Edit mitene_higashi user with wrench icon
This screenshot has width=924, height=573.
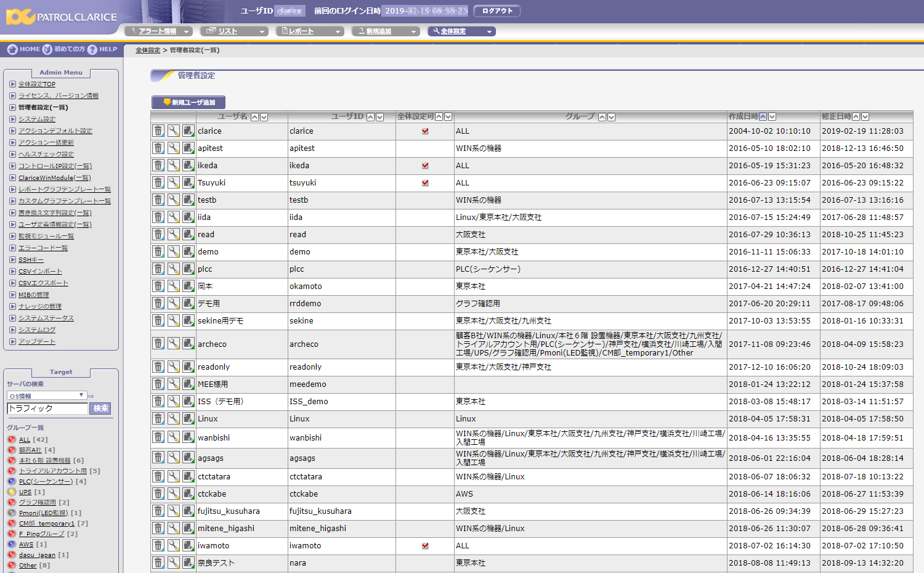[x=174, y=528]
